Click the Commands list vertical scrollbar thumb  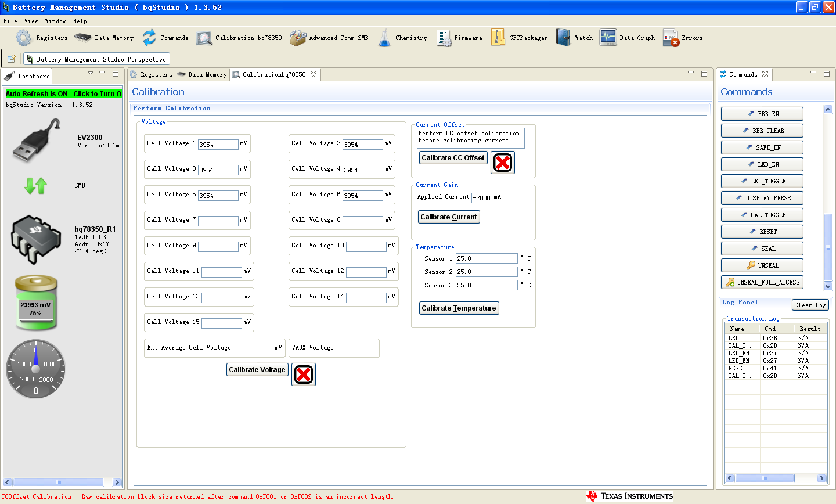point(828,248)
